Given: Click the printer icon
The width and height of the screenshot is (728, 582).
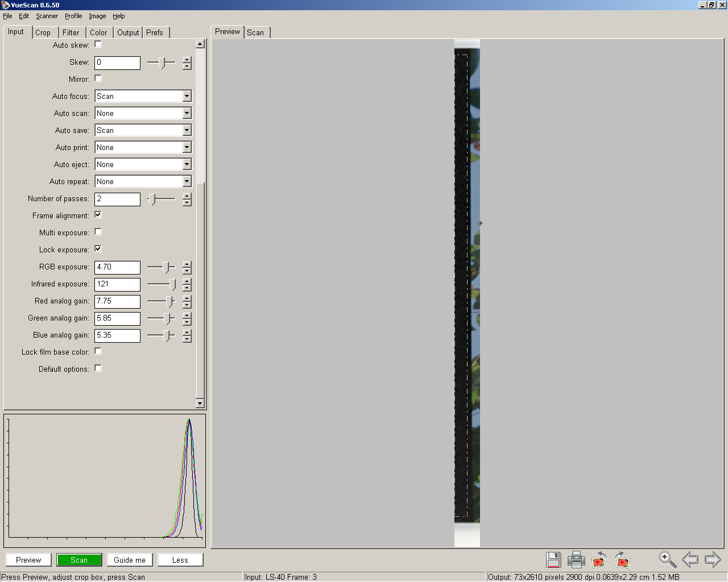Looking at the screenshot, I should (576, 560).
